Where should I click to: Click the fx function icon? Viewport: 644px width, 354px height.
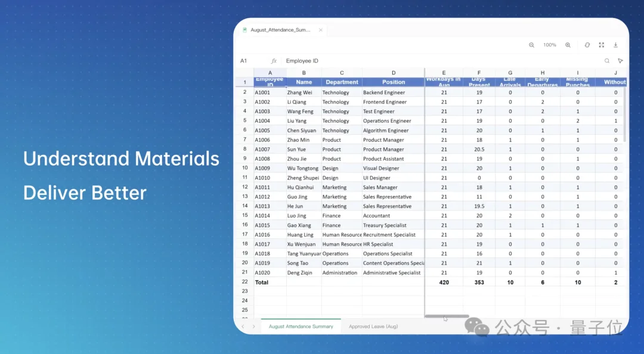[x=274, y=61]
